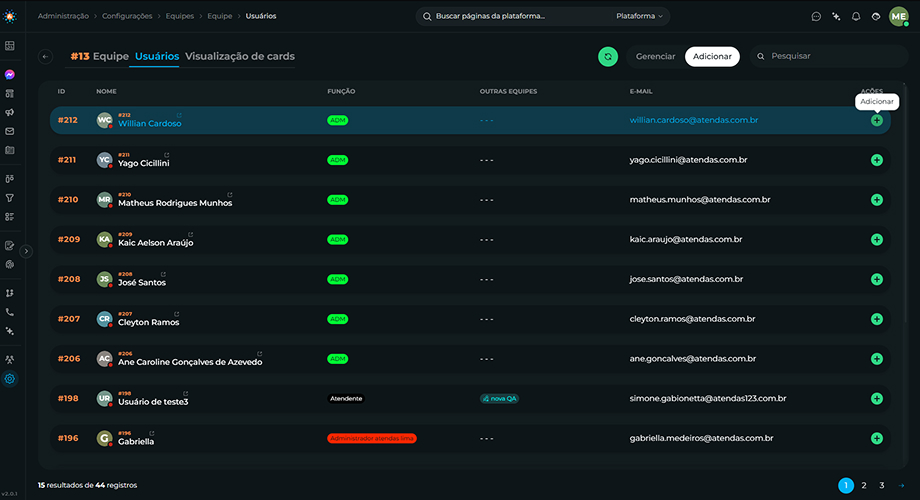Screen dimensions: 920x500
Task: Click the Atendente role badge
Action: pos(346,398)
